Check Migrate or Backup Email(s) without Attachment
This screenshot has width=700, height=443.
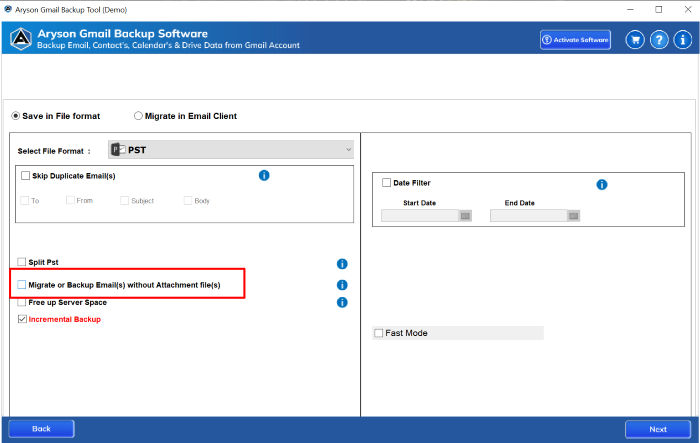point(21,284)
